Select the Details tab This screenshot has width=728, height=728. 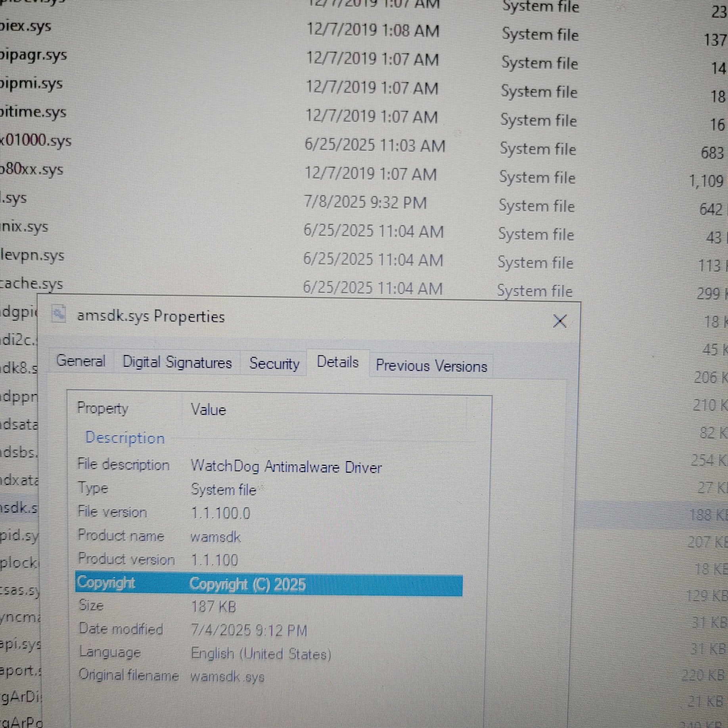click(338, 362)
